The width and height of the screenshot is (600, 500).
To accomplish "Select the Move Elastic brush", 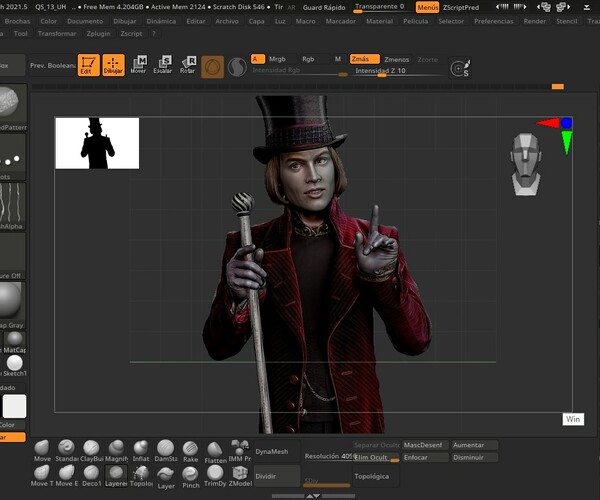I will [x=67, y=476].
